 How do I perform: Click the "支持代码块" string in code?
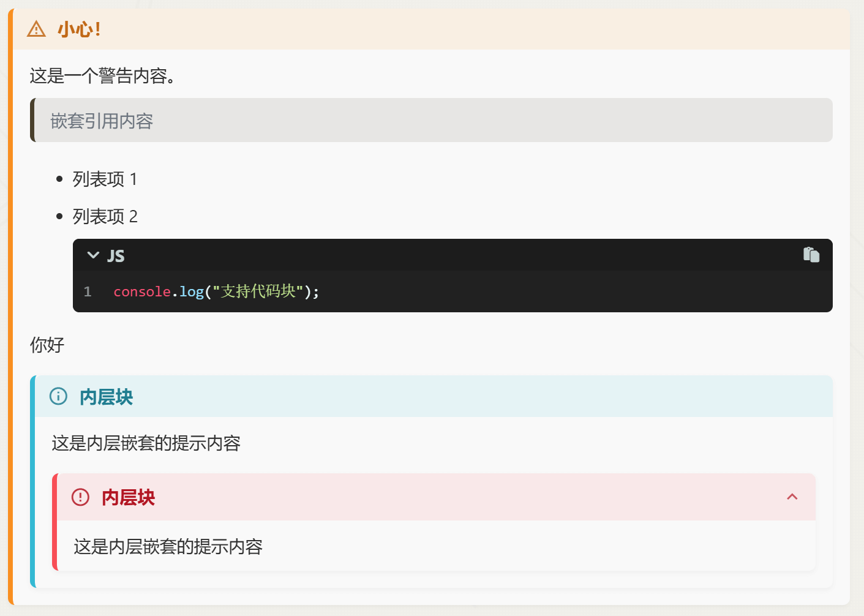tap(258, 291)
